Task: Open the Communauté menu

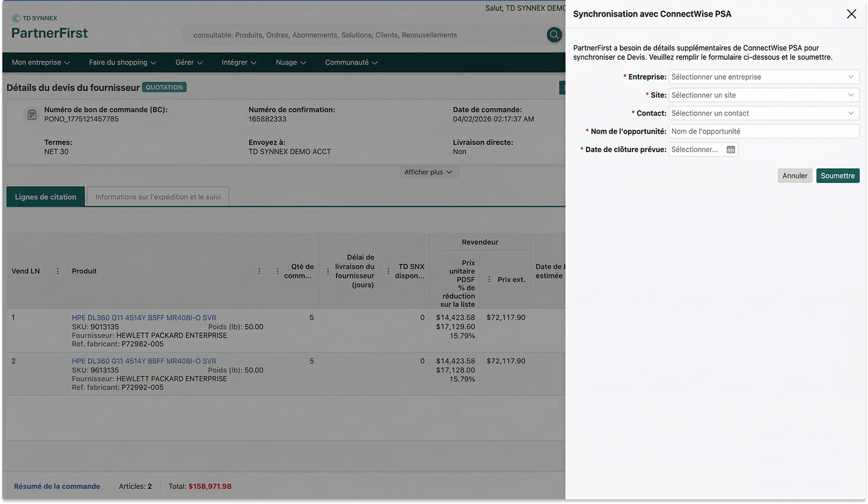Action: click(351, 62)
